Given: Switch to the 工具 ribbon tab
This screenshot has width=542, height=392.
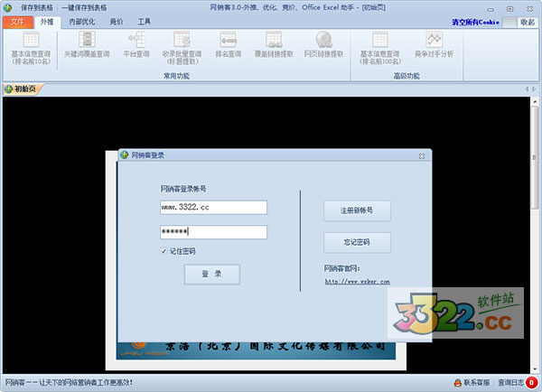Looking at the screenshot, I should (x=145, y=22).
